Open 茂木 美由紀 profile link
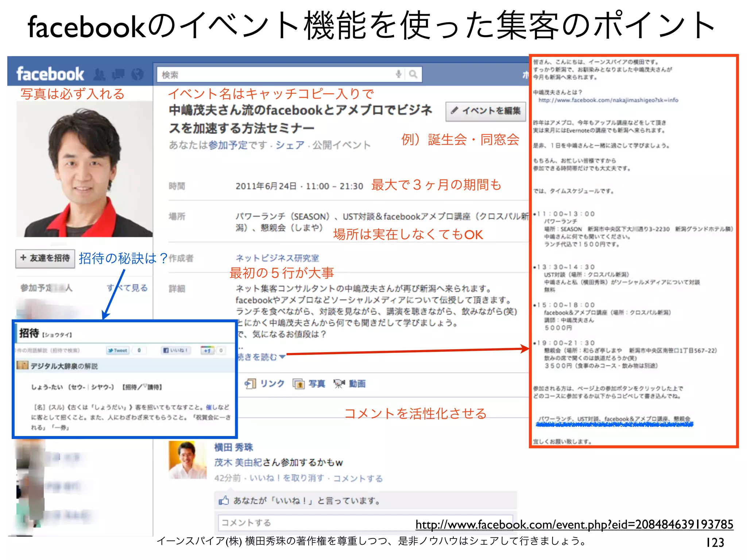 coord(238,463)
